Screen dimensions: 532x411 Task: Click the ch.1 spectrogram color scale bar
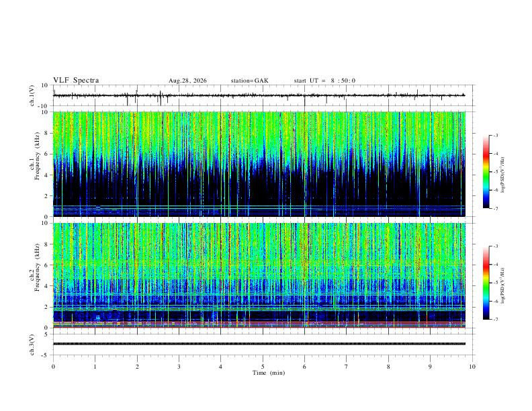486,172
